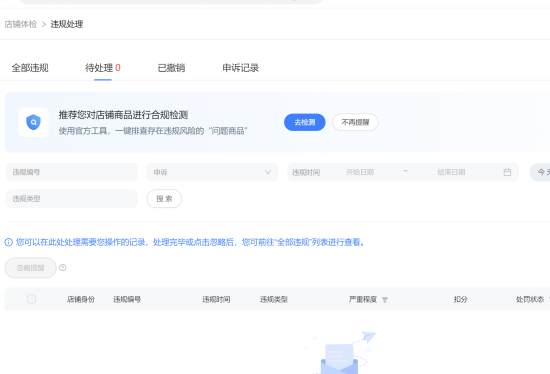Image resolution: width=550 pixels, height=374 pixels.
Task: Click the info icon before the blue notice
Action: [x=8, y=242]
